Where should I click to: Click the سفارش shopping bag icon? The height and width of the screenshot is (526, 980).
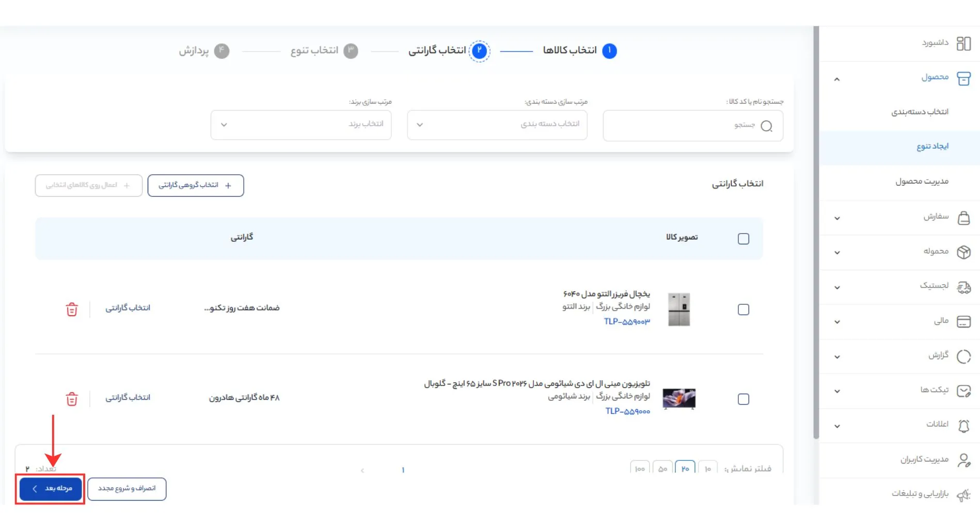963,218
